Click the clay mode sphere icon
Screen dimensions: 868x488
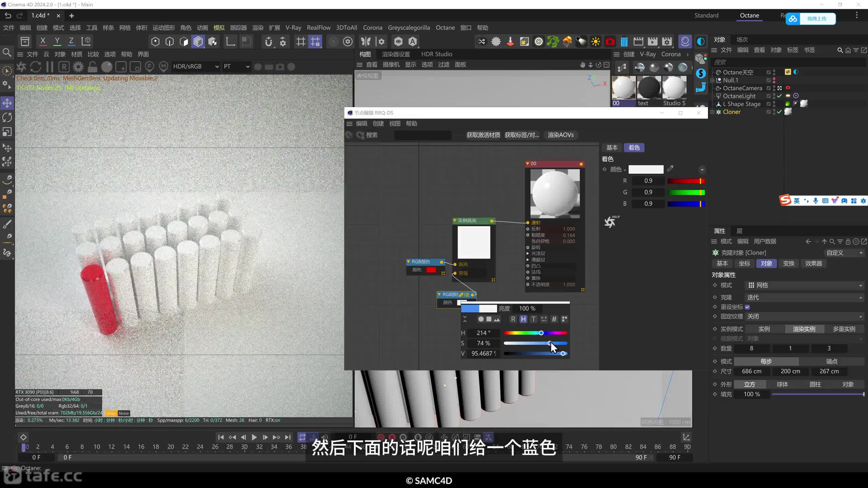(106, 67)
